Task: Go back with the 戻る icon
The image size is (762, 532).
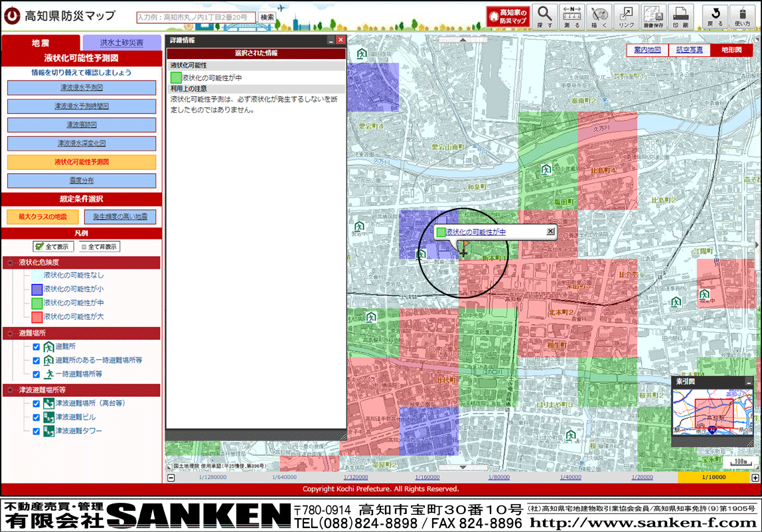Action: [x=715, y=16]
